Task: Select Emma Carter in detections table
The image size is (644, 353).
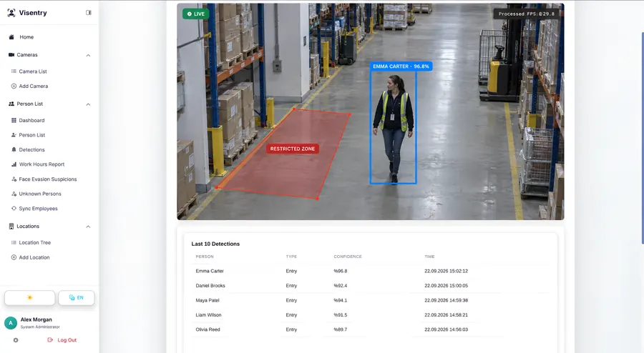Action: [210, 271]
